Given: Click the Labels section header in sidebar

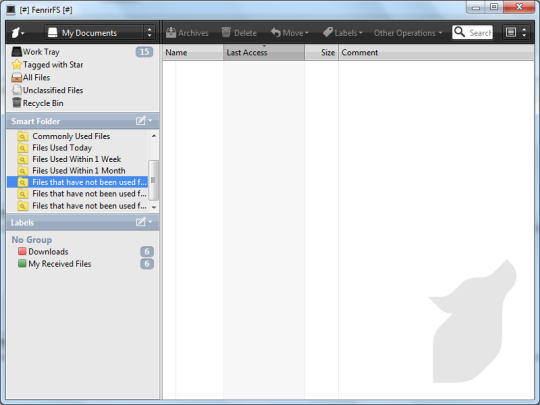Looking at the screenshot, I should (83, 222).
